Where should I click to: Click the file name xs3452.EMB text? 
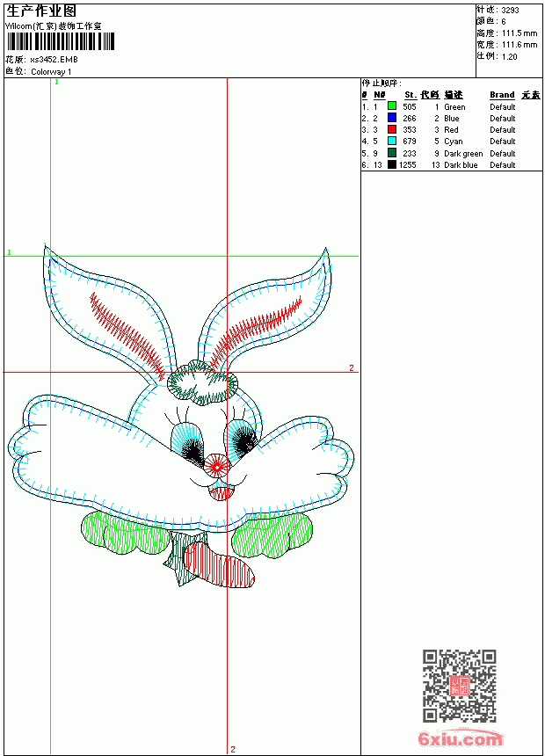(54, 60)
